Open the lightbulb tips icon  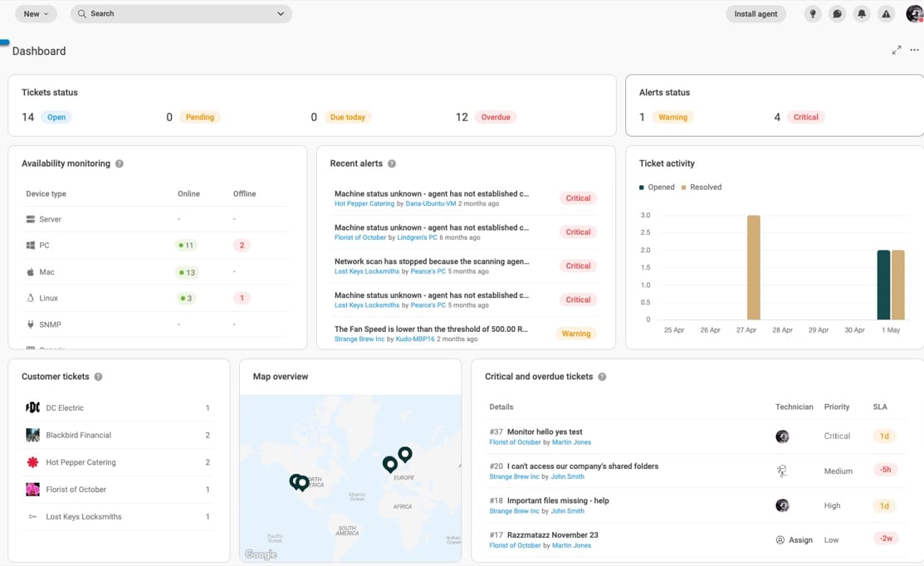tap(813, 13)
